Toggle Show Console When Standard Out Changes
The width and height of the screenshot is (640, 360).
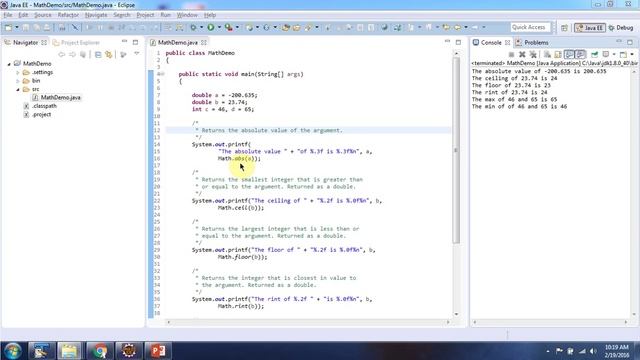tap(569, 54)
